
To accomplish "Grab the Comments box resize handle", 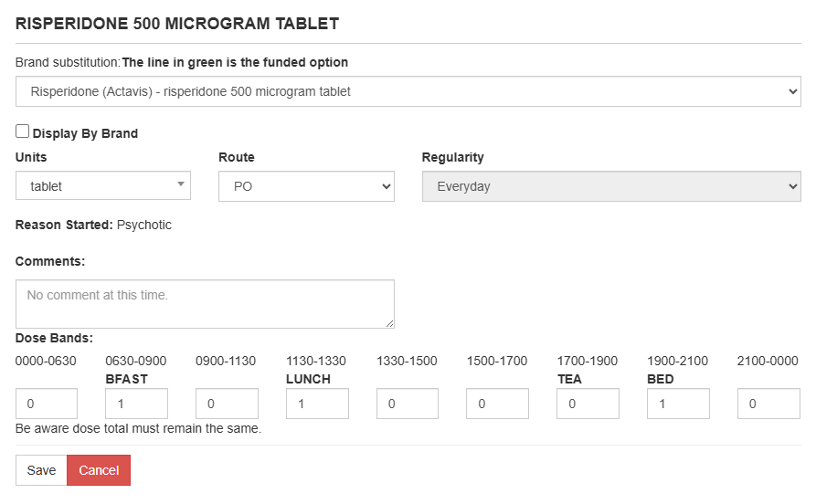I will pos(390,323).
